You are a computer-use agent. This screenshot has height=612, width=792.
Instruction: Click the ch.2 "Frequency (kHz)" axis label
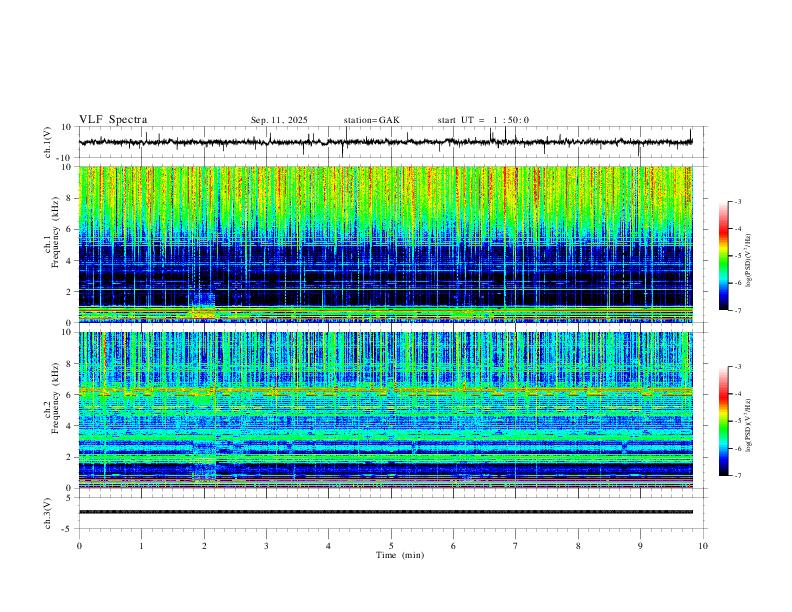pyautogui.click(x=55, y=398)
